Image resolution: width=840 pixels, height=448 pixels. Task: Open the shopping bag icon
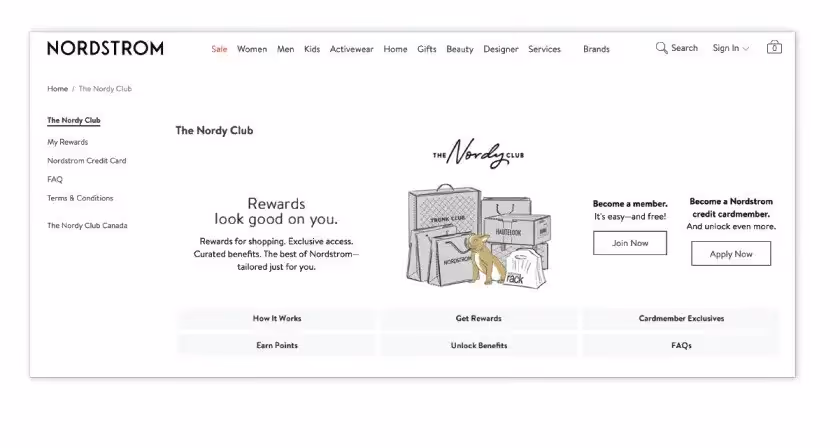point(774,47)
